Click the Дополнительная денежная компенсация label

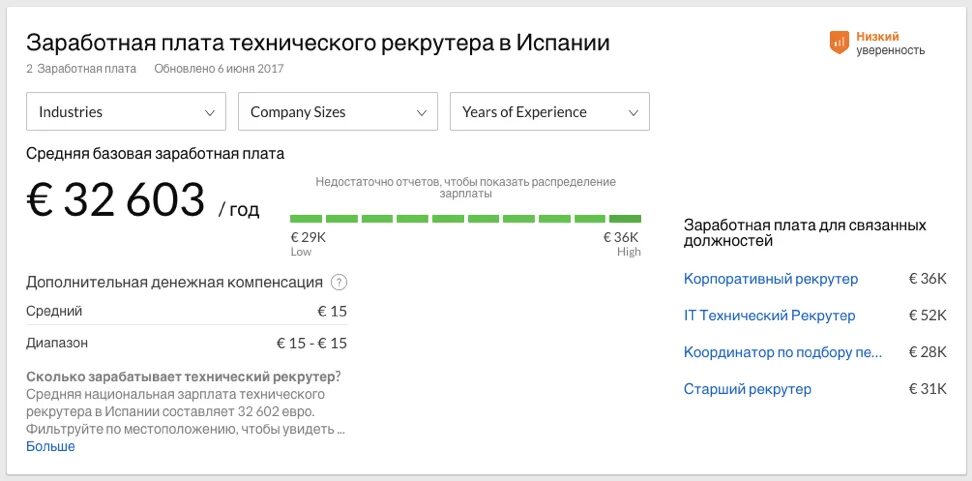tap(174, 282)
